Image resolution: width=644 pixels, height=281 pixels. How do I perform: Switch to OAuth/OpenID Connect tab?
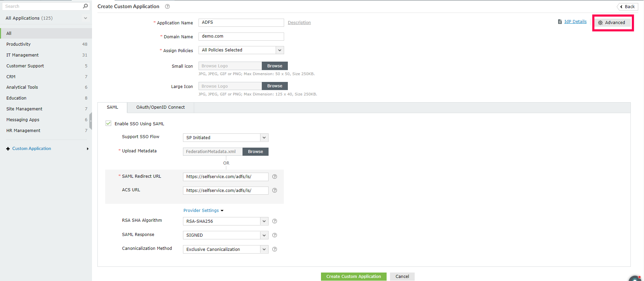tap(161, 107)
